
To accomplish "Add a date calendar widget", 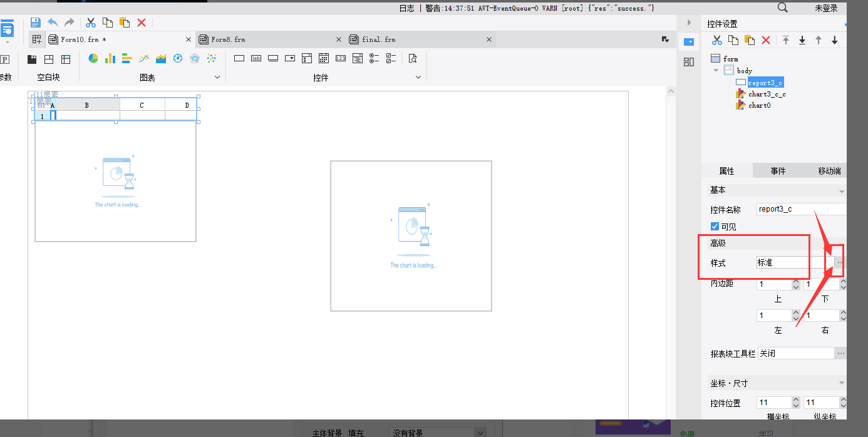I will (x=324, y=58).
